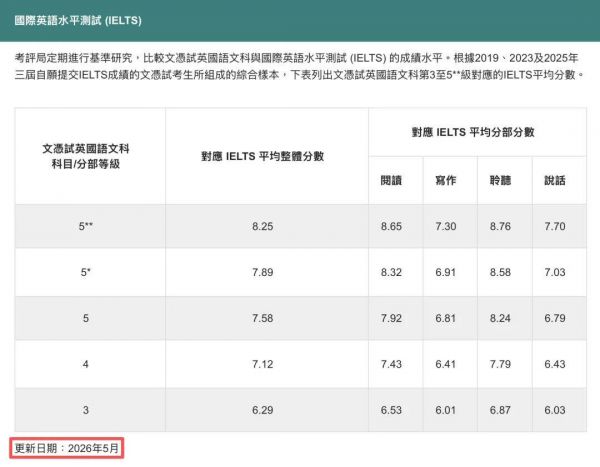Select reading score 8.32
The image size is (600, 467).
[x=391, y=272]
